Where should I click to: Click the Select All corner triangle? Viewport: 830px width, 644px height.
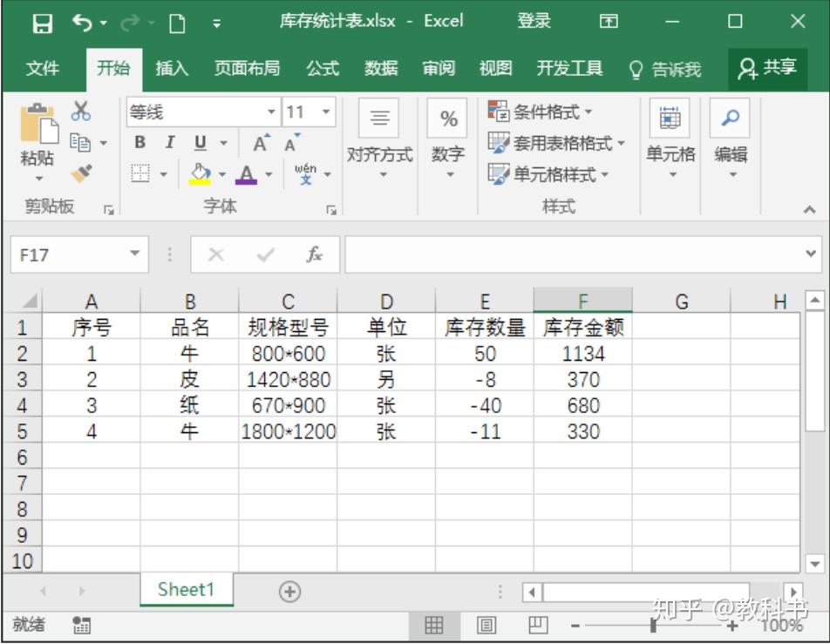30,301
